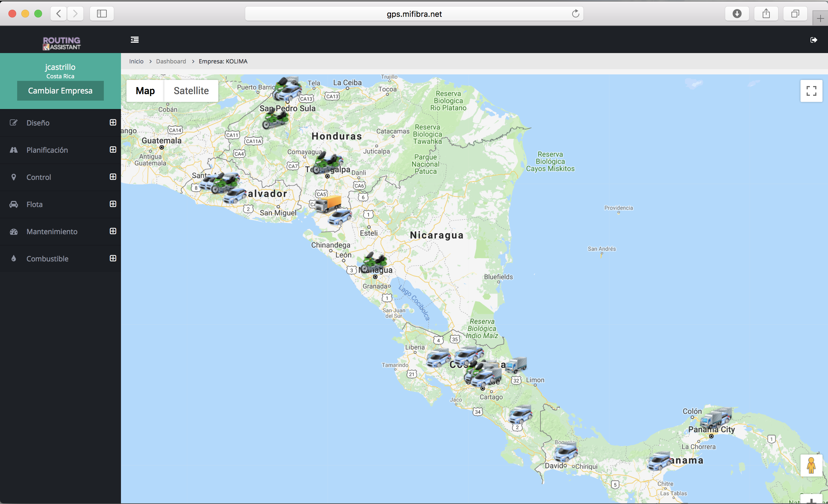This screenshot has height=504, width=828.
Task: Select the blue car marker above route 2 Costa Rica
Action: (x=520, y=415)
